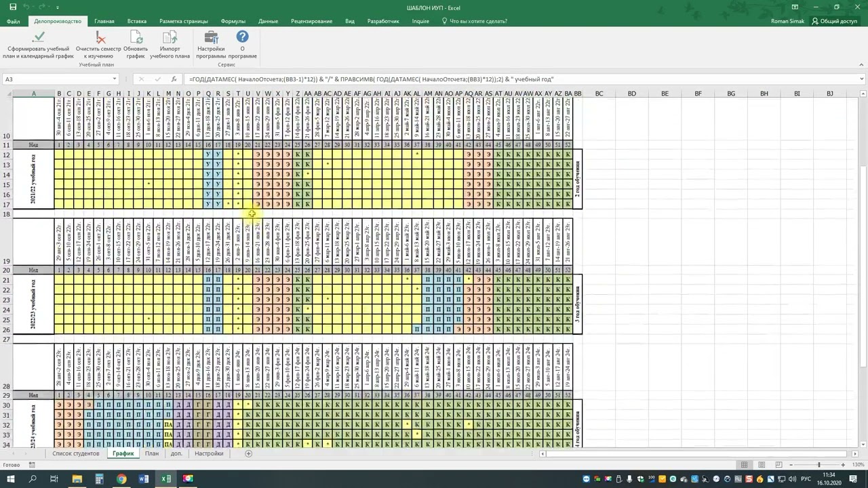Click Enter checkmark in formula bar
868x488 pixels.
[x=157, y=79]
